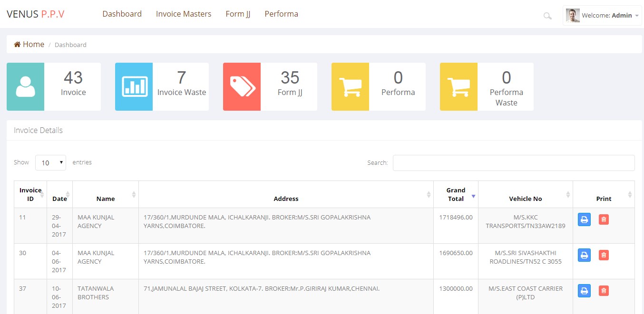The height and width of the screenshot is (314, 644).
Task: Delete invoice 37 with the trash icon
Action: [x=604, y=291]
